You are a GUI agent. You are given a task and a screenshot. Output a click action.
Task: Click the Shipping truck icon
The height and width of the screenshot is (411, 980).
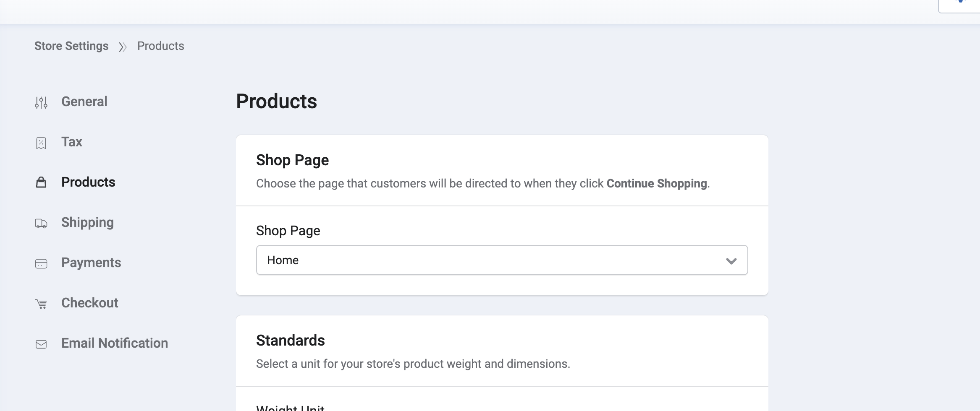point(41,223)
